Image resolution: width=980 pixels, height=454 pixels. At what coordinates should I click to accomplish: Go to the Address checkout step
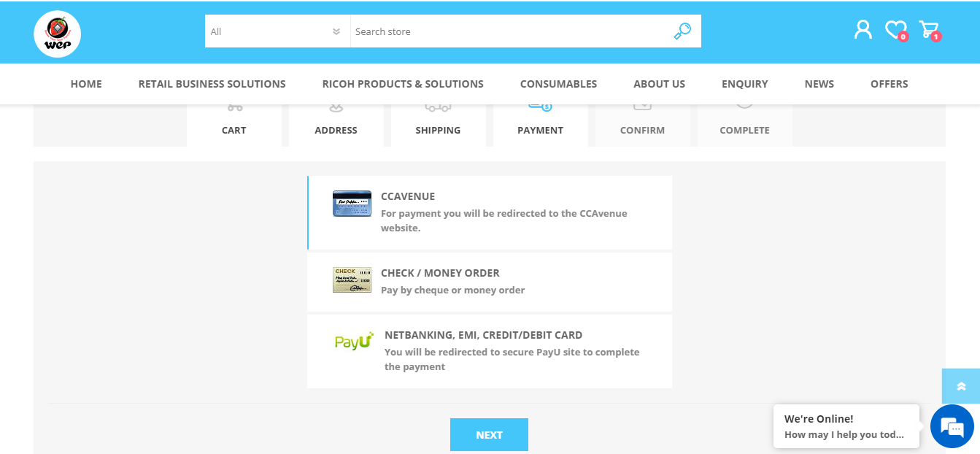336,126
